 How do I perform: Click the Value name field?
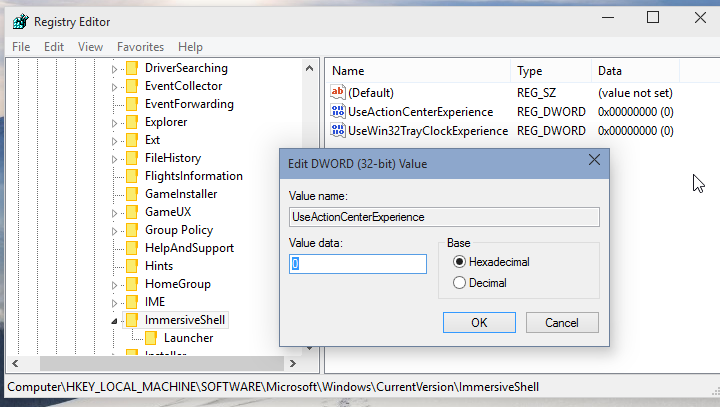[444, 217]
